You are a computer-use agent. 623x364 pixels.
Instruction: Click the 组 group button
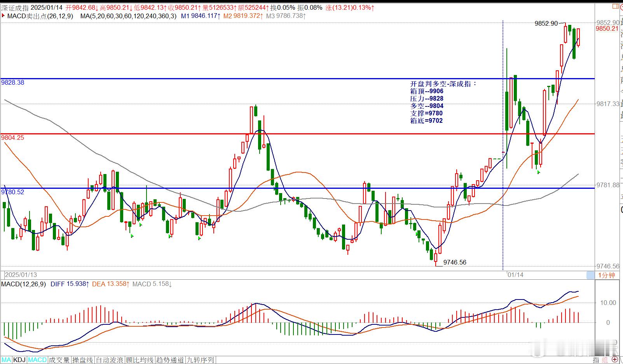click(x=605, y=360)
